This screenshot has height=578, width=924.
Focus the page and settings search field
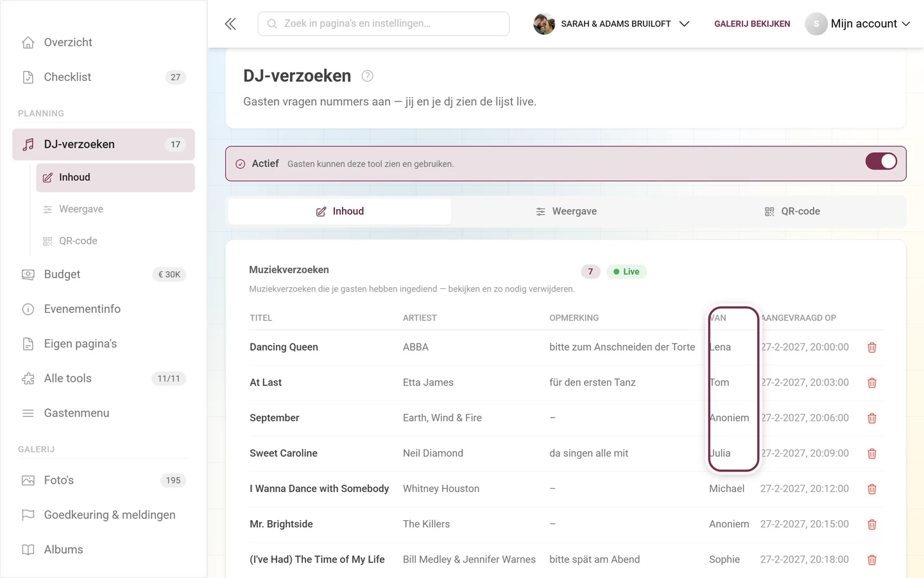click(384, 24)
